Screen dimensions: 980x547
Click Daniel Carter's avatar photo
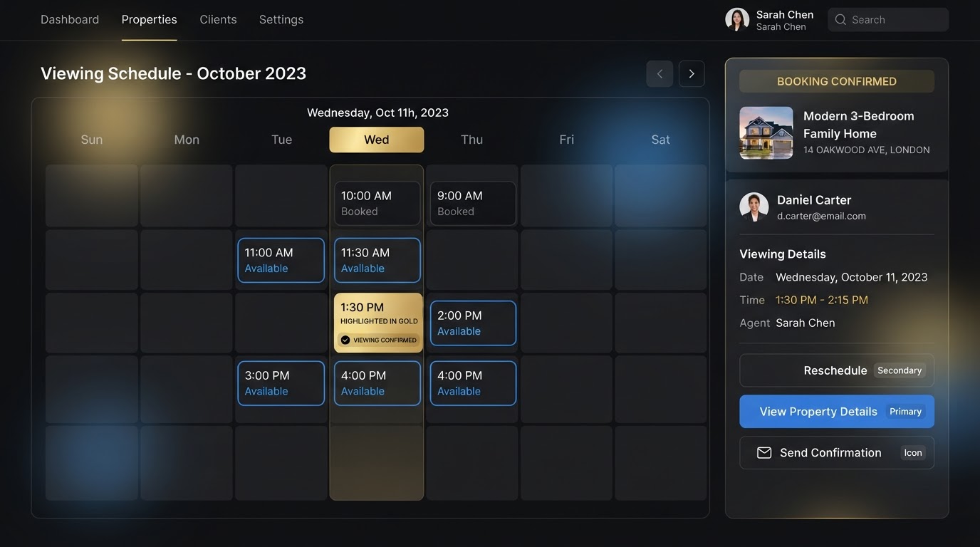(754, 207)
